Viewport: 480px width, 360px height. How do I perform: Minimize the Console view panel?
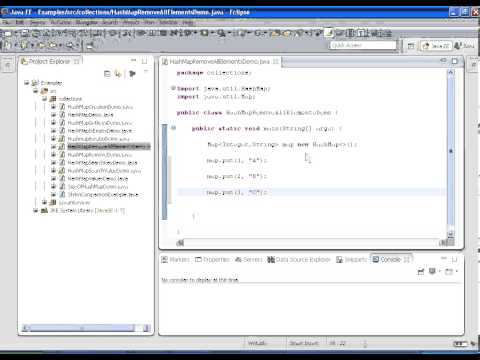coord(444,258)
